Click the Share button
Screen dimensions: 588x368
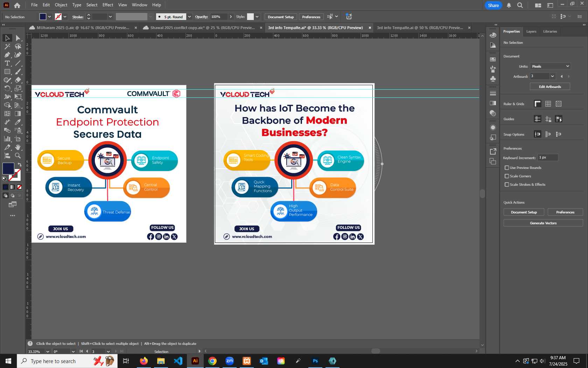tap(493, 5)
